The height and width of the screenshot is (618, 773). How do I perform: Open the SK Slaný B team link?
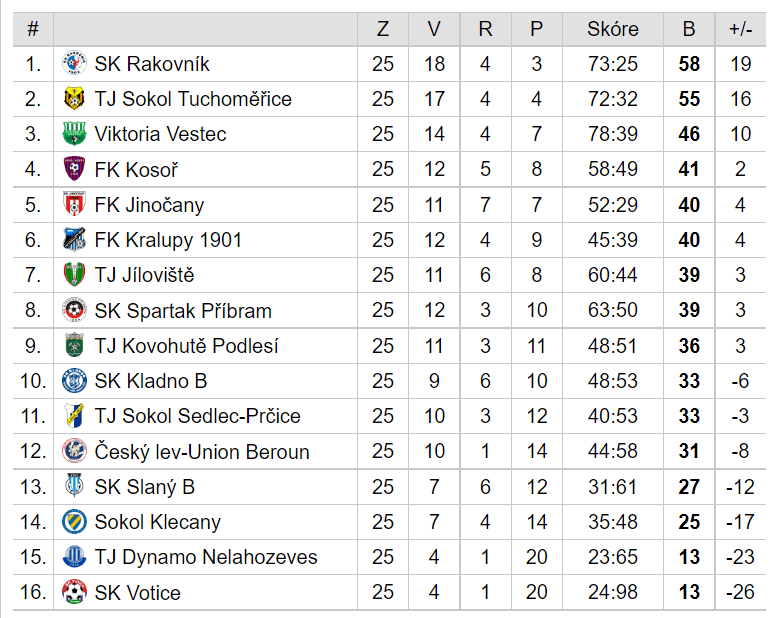[x=144, y=487]
